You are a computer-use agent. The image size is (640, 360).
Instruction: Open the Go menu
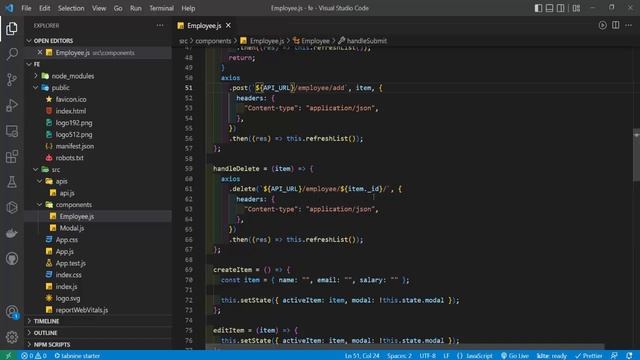pos(118,8)
